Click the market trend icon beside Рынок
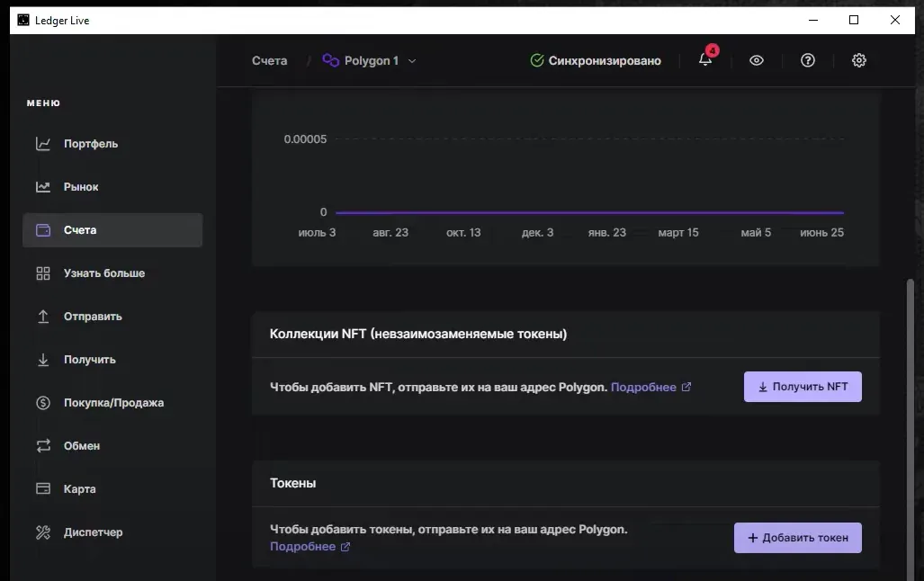Screen dimensions: 924x581 click(x=43, y=187)
